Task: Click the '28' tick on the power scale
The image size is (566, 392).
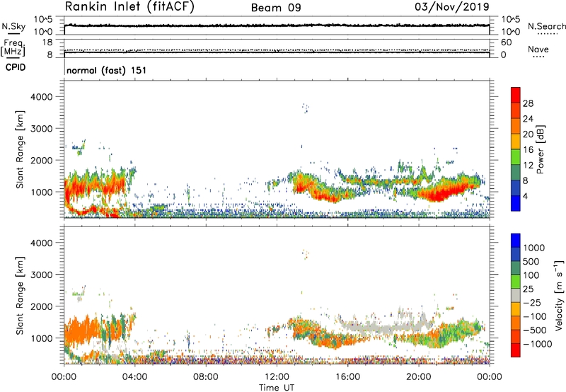Action: 528,103
